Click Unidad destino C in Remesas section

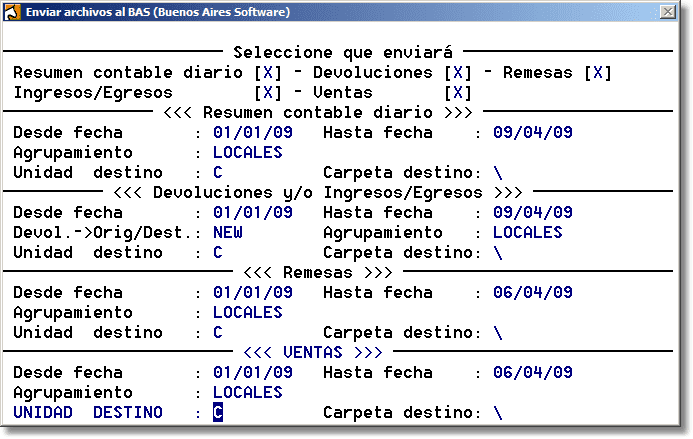click(x=218, y=333)
